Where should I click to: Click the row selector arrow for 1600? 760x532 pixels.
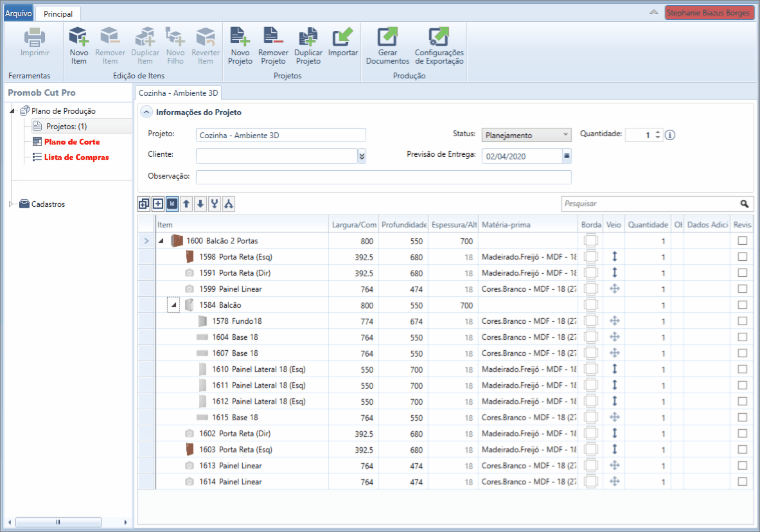point(146,240)
